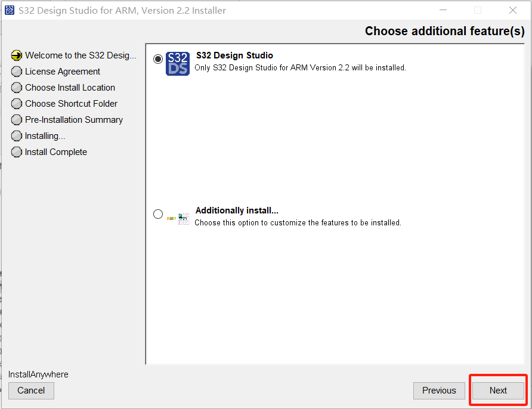
Task: Click the Installing step circle icon
Action: pyautogui.click(x=16, y=136)
